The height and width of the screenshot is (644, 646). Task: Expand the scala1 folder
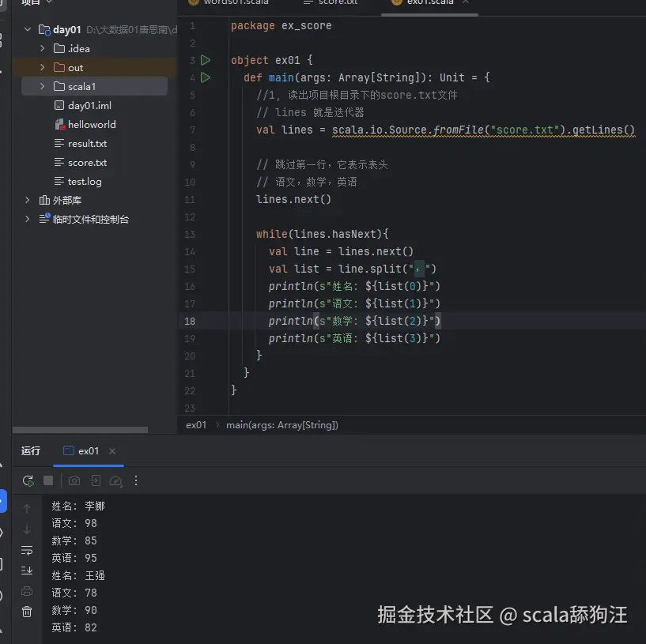(43, 86)
